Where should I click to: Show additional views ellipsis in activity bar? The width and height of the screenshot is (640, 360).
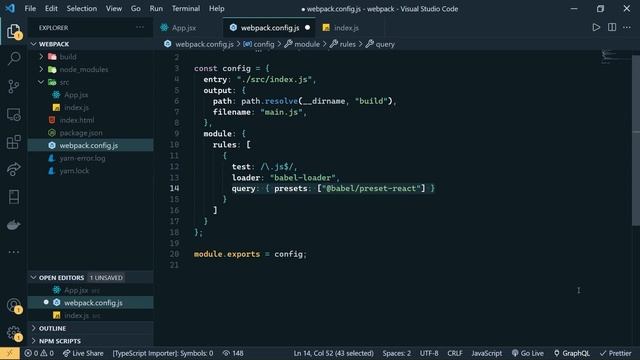[13, 252]
